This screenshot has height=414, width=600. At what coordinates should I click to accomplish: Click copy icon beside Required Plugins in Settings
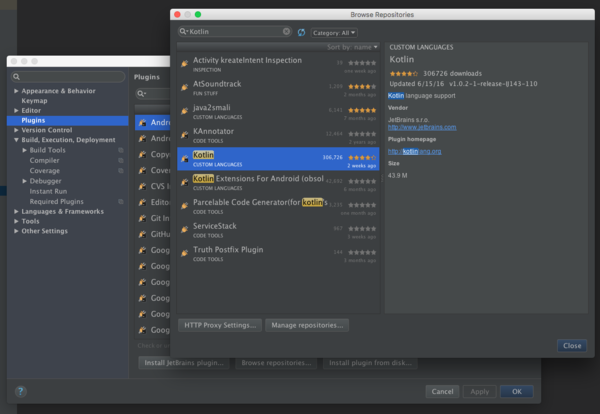tap(121, 201)
